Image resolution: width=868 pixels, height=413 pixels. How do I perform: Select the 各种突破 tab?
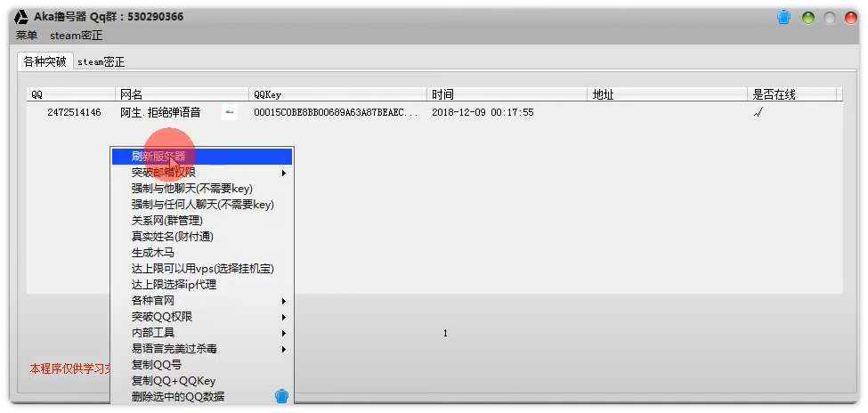(x=45, y=61)
